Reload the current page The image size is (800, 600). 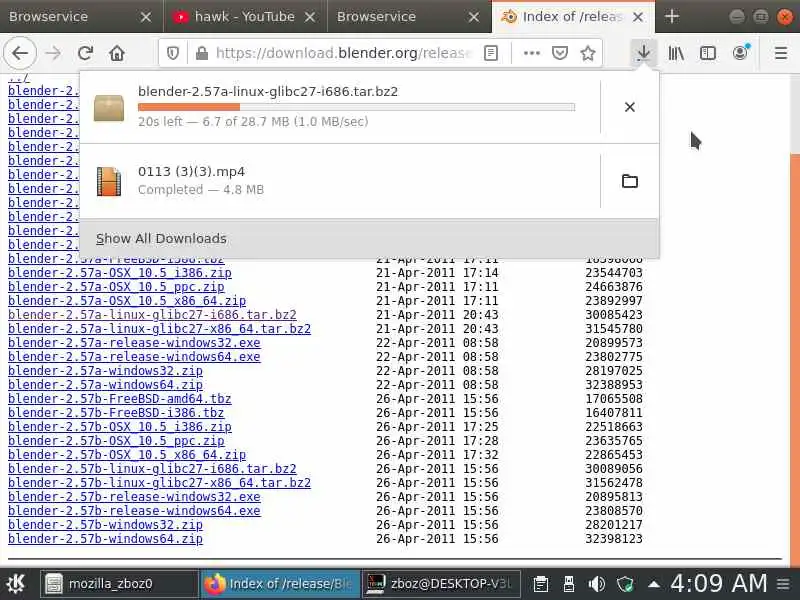(x=85, y=53)
